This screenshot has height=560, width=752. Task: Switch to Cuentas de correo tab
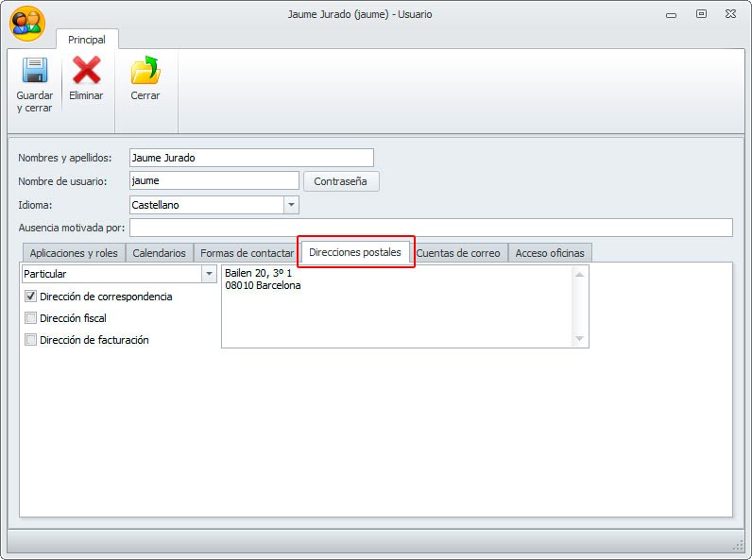click(458, 253)
